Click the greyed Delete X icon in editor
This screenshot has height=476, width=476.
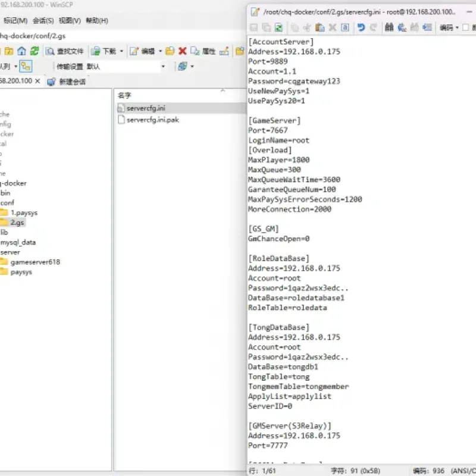(x=333, y=27)
